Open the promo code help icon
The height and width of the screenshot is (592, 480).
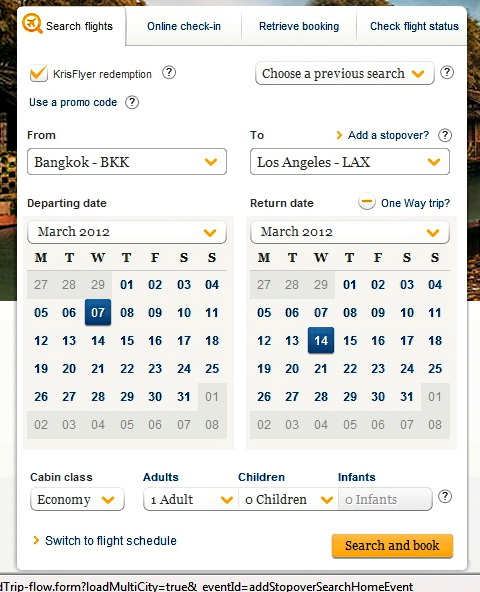[x=132, y=102]
